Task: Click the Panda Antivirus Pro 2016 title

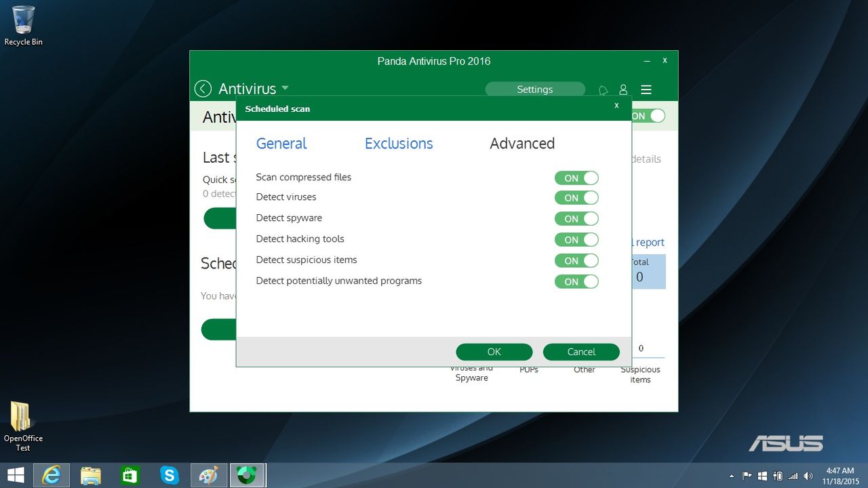Action: point(434,61)
